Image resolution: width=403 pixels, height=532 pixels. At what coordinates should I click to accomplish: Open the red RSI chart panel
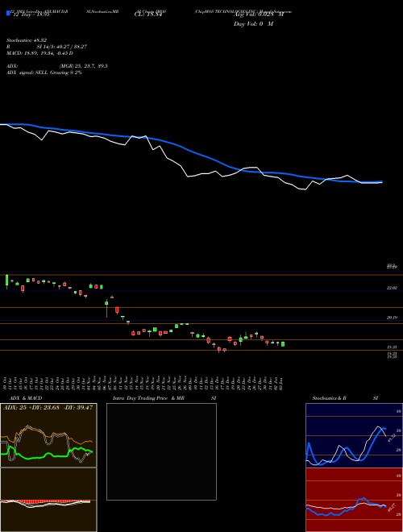coord(354,500)
